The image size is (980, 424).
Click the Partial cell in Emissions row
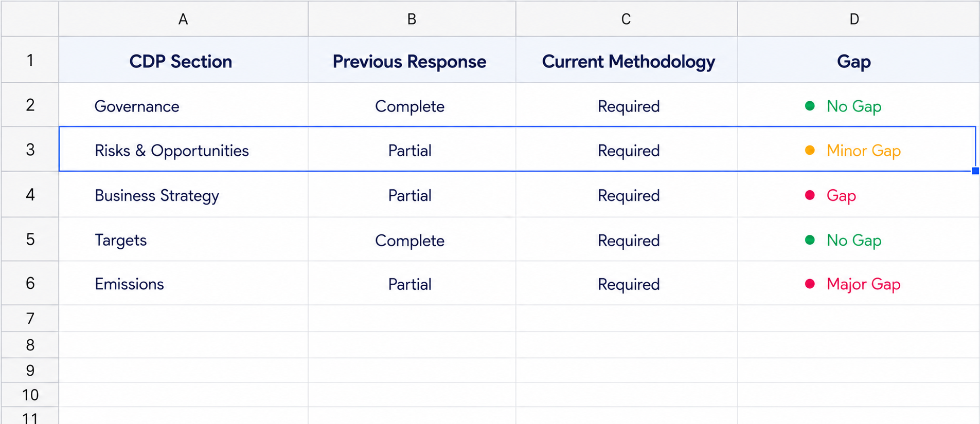(x=412, y=283)
